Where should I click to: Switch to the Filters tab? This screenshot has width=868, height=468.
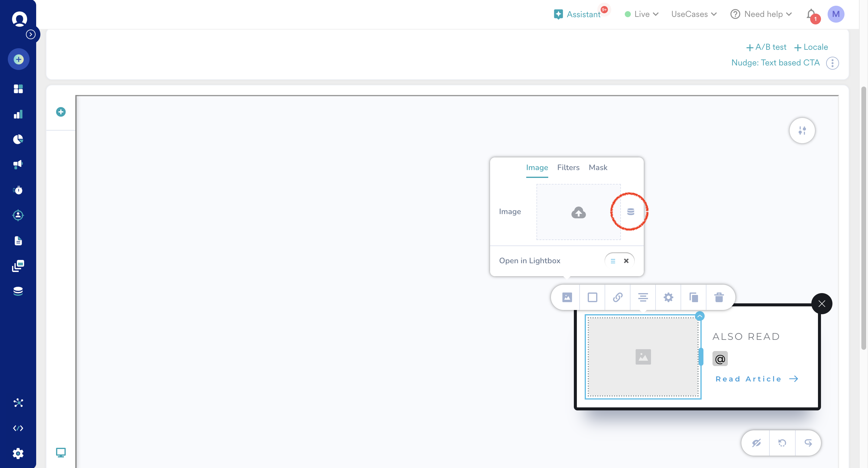point(568,168)
